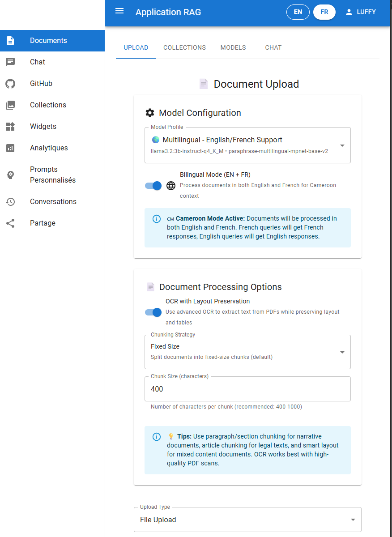
Task: Click the info icon in Tips alert
Action: coord(157,437)
